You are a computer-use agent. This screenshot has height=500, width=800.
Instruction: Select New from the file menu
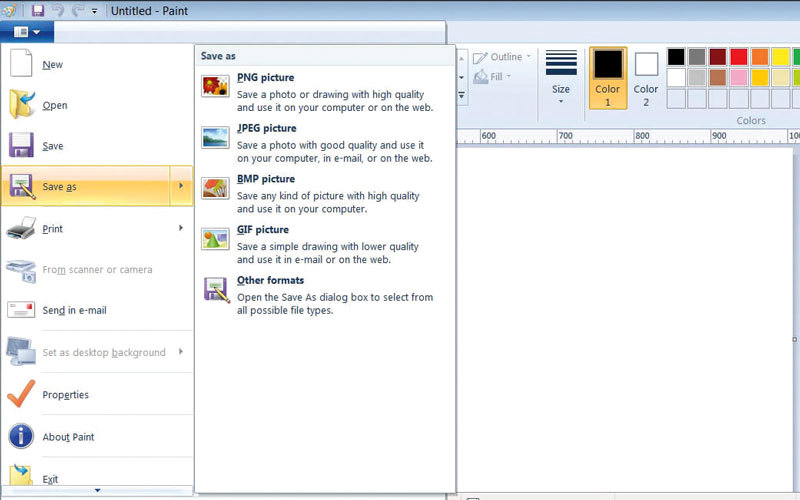[x=52, y=65]
